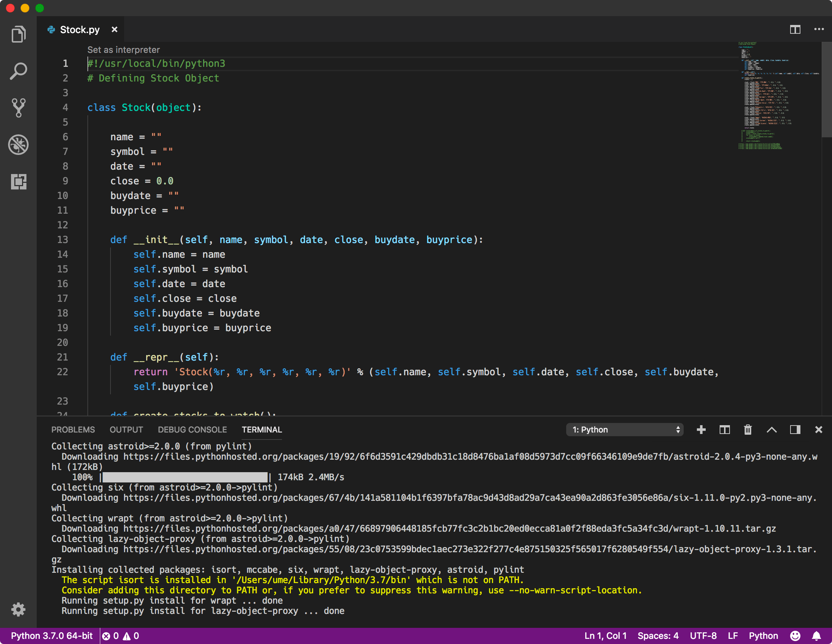832x644 pixels.
Task: Open the Debug view icon
Action: click(x=18, y=145)
